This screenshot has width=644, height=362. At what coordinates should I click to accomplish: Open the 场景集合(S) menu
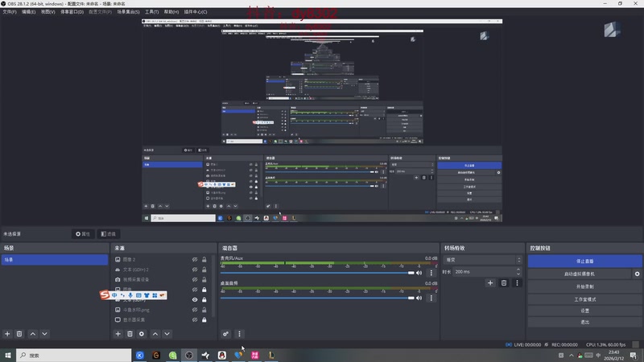point(128,12)
